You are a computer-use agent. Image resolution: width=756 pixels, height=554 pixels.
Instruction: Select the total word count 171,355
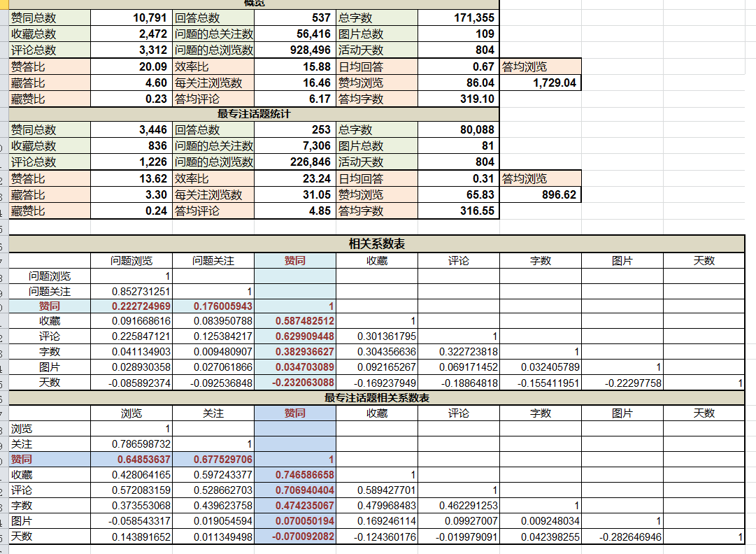click(x=458, y=18)
